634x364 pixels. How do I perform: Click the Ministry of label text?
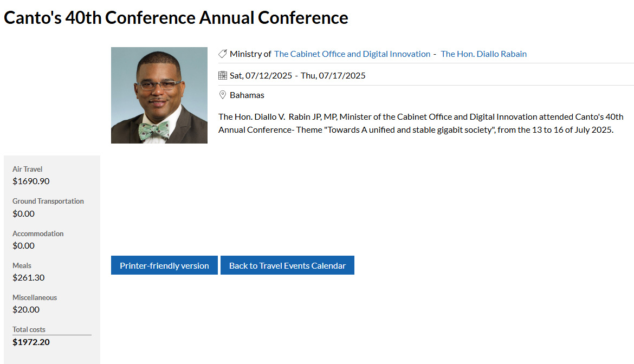click(250, 54)
